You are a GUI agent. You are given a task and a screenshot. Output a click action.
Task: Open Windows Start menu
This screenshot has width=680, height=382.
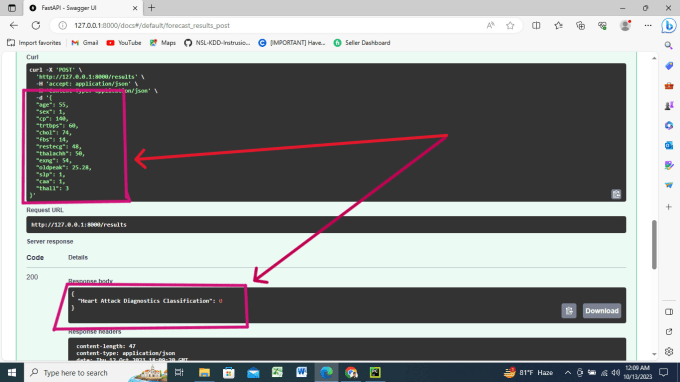[x=12, y=372]
